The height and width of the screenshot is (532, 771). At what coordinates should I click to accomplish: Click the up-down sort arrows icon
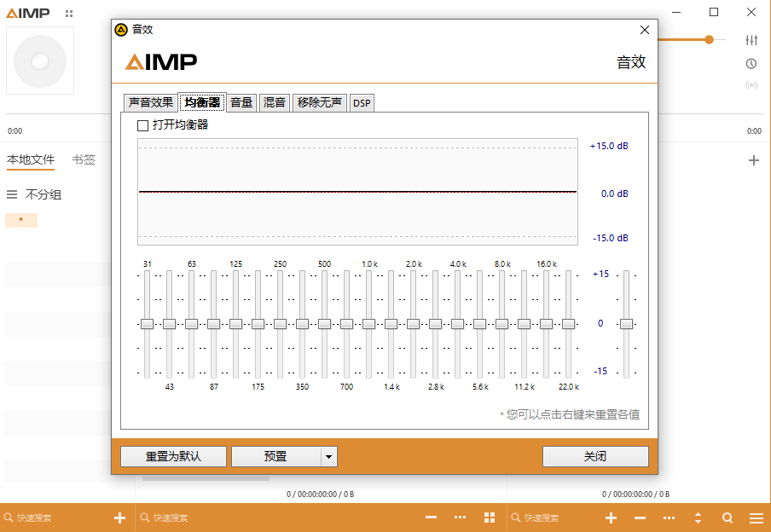699,518
